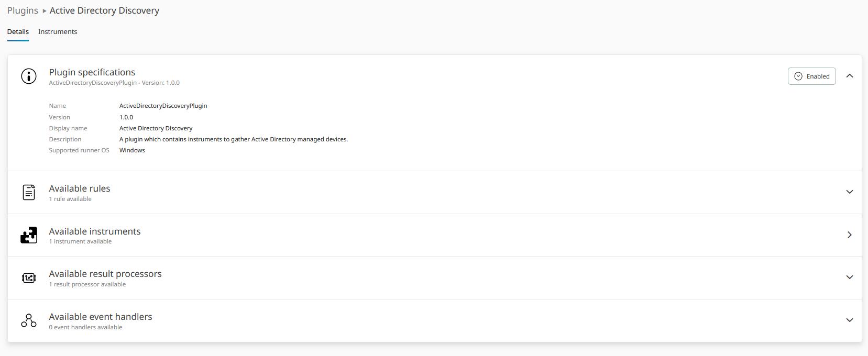Click the Available event handlers heading
The width and height of the screenshot is (868, 356).
point(101,317)
